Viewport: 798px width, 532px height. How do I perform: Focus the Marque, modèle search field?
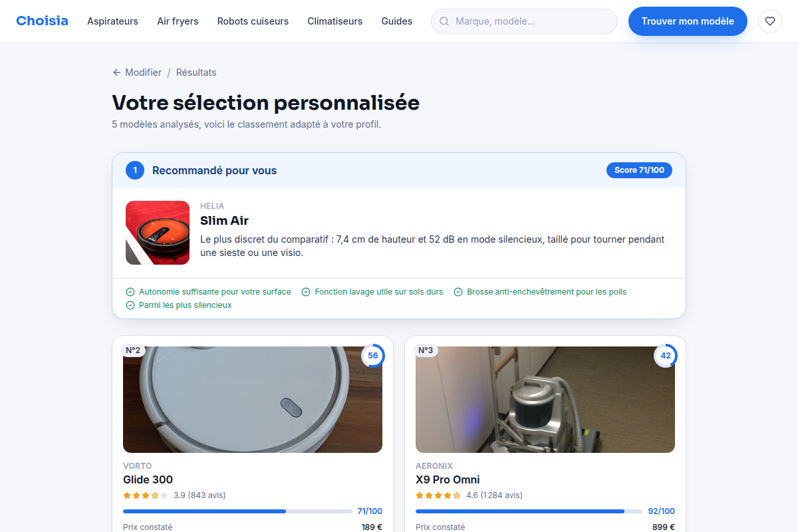point(524,21)
